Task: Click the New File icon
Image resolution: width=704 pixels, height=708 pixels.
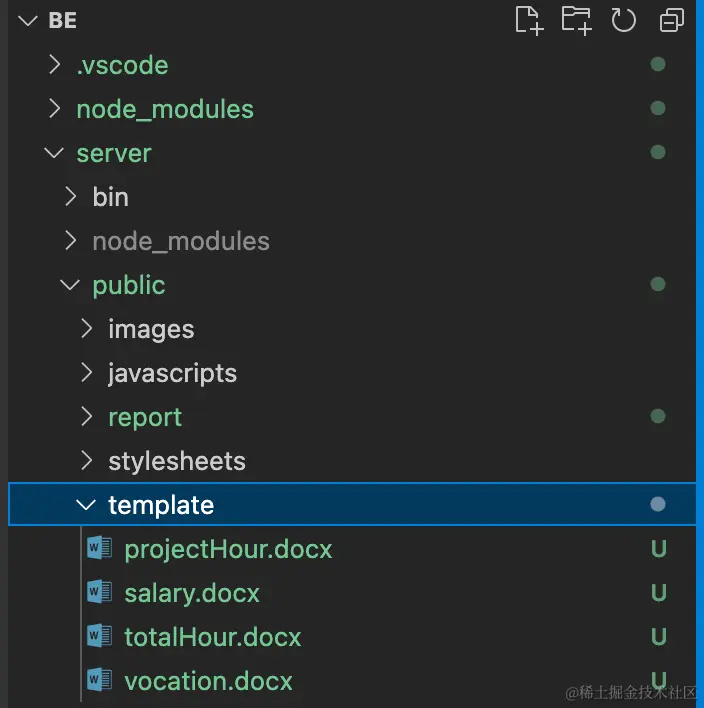Action: tap(528, 20)
